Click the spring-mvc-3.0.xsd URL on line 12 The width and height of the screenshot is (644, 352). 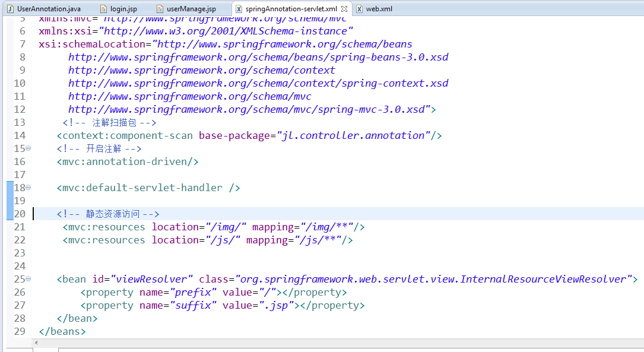246,110
